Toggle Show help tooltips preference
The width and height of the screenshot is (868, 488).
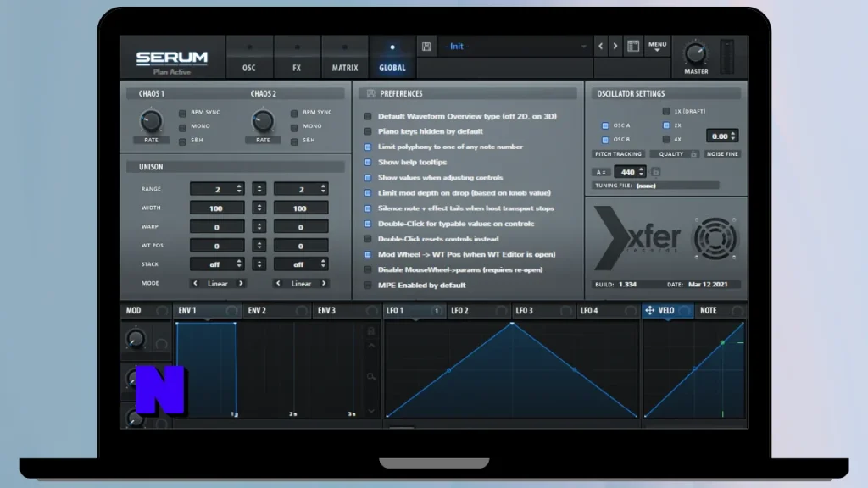tap(368, 163)
